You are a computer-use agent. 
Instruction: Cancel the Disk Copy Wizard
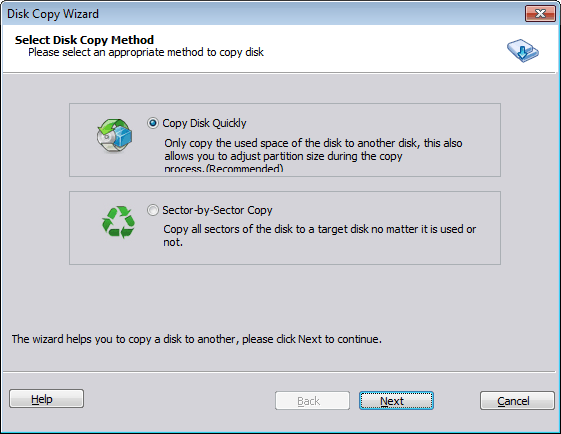[517, 401]
